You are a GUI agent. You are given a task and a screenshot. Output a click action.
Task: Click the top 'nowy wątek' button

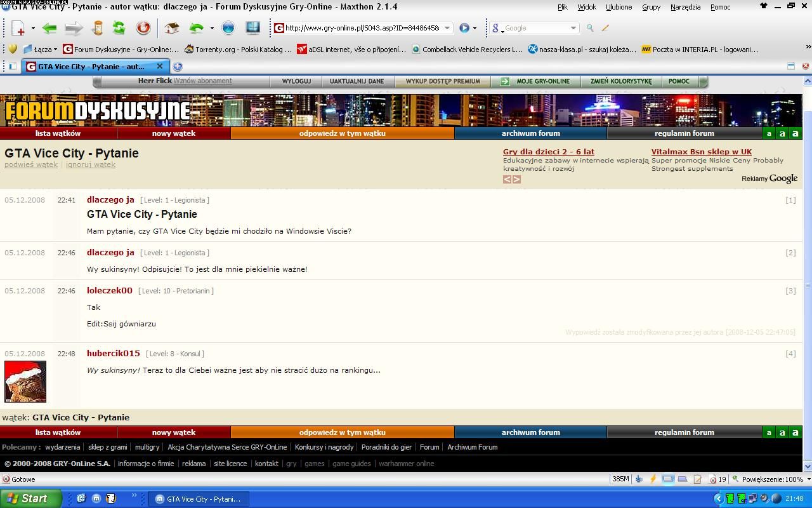(x=174, y=133)
